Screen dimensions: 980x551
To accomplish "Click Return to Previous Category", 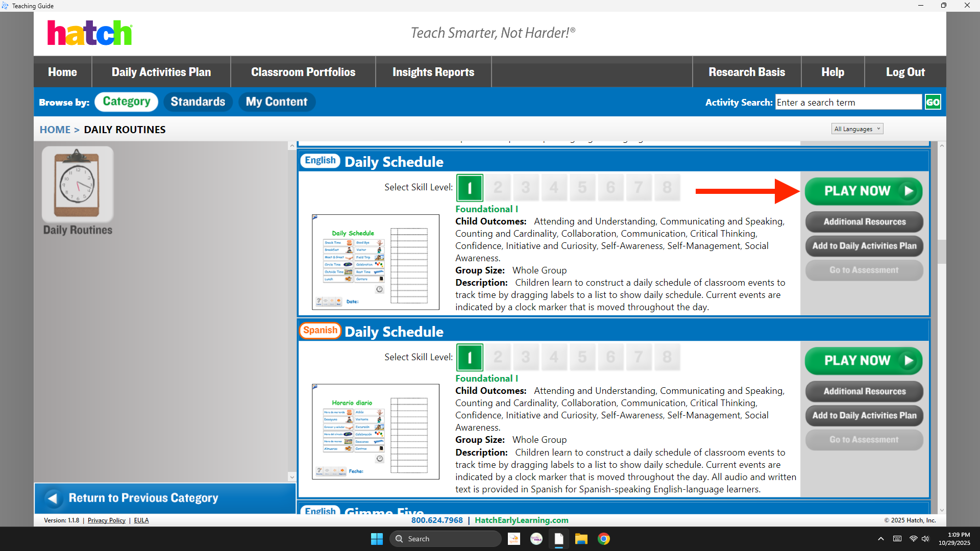I will 165,498.
